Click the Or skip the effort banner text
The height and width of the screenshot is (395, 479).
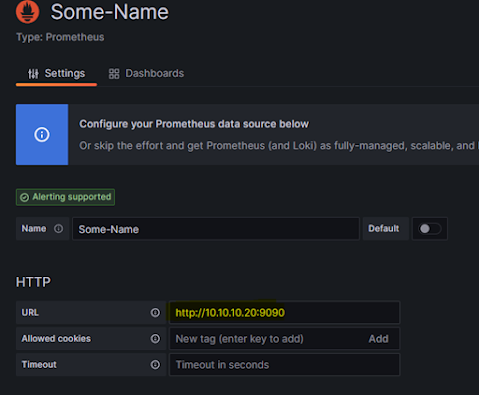(x=278, y=146)
